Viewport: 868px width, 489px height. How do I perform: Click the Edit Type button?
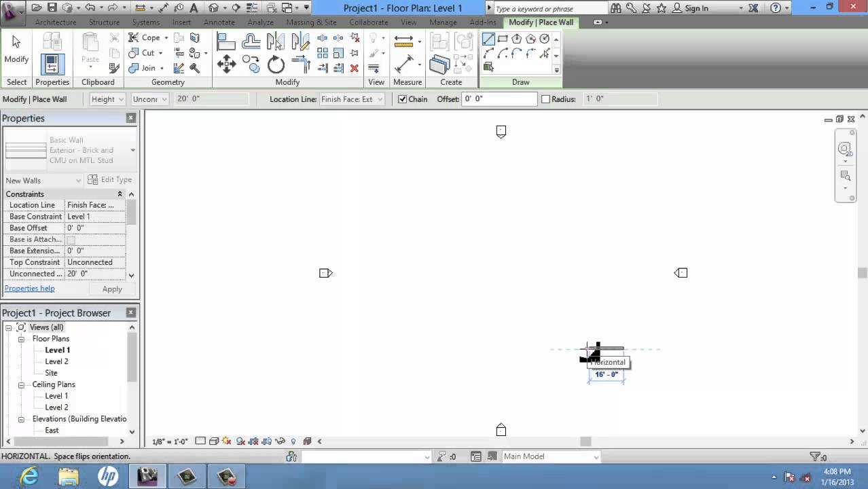click(x=110, y=180)
